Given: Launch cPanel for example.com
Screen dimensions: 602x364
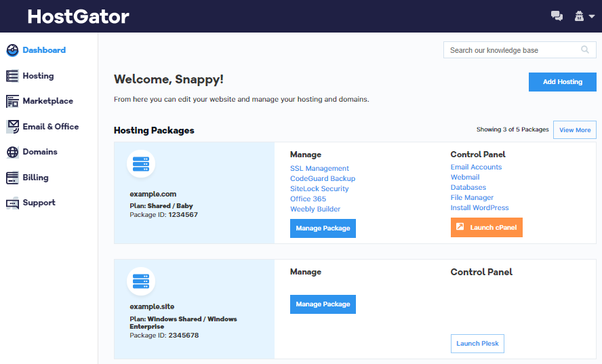Looking at the screenshot, I should click(487, 227).
